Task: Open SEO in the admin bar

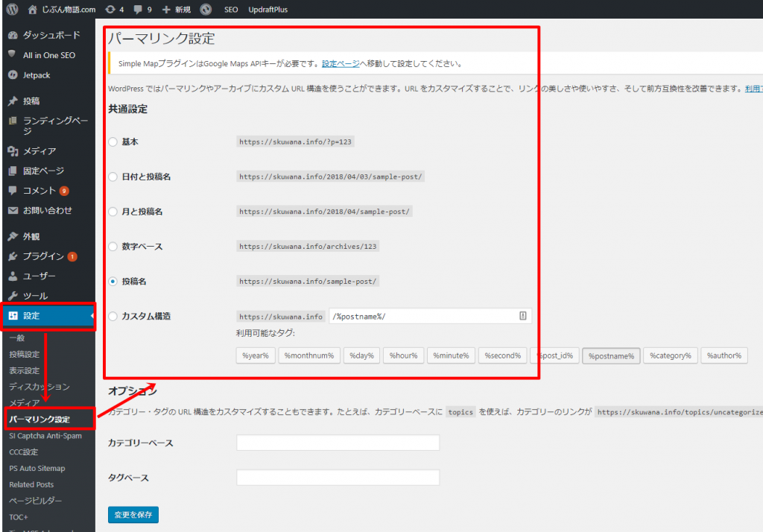Action: (231, 9)
